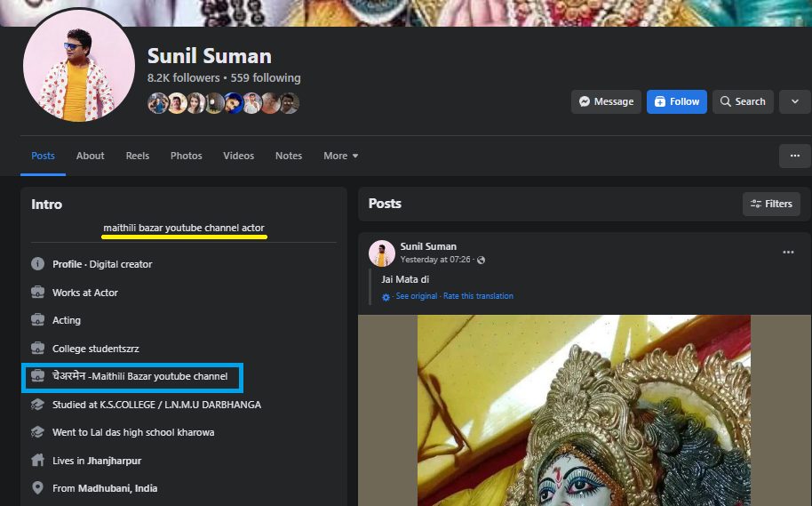This screenshot has width=812, height=506.
Task: Click the Intro section heading
Action: coord(46,205)
